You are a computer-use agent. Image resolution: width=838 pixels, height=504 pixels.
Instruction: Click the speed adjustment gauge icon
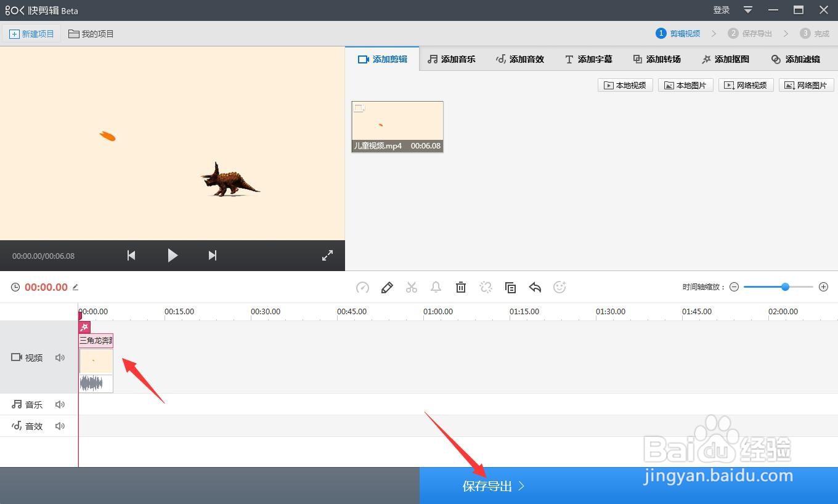pos(362,287)
